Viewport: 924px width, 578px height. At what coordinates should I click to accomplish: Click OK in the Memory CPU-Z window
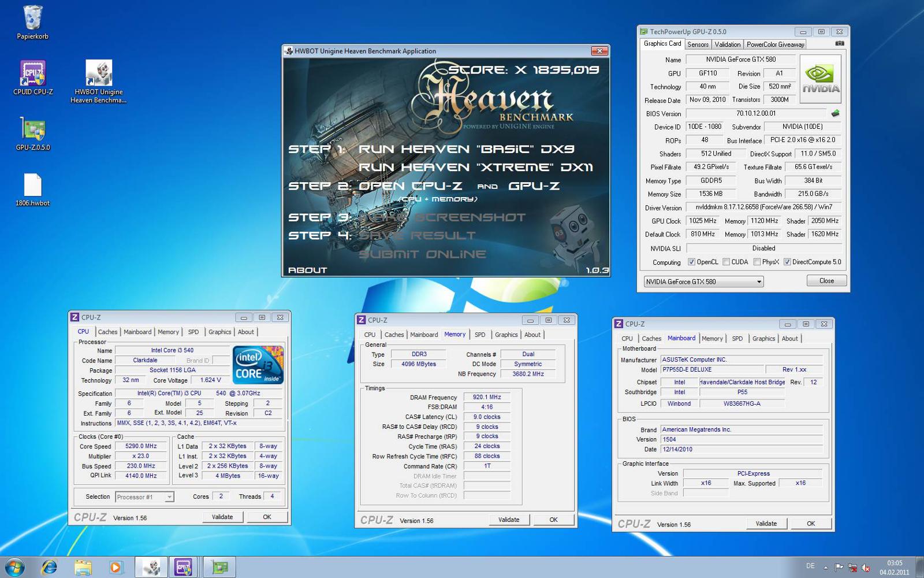pos(553,520)
